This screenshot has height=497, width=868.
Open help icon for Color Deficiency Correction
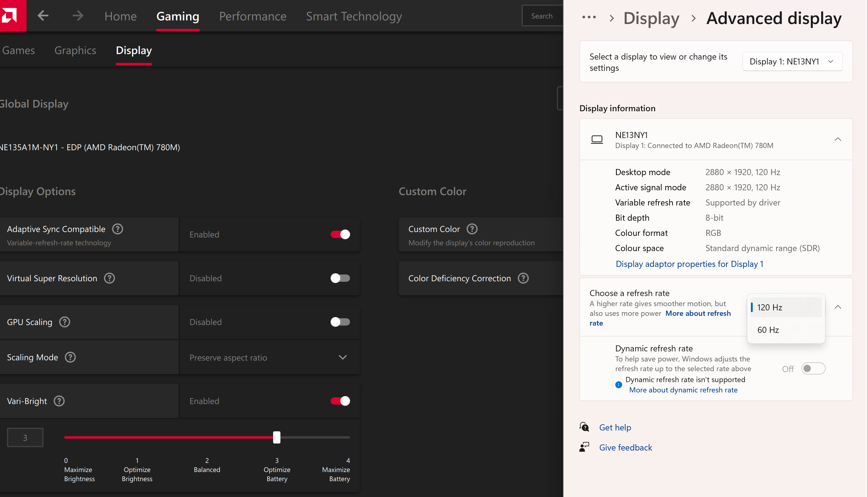[x=523, y=278]
